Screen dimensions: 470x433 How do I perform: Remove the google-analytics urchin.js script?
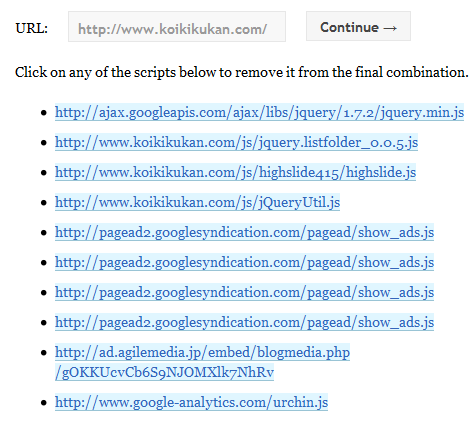click(x=191, y=402)
